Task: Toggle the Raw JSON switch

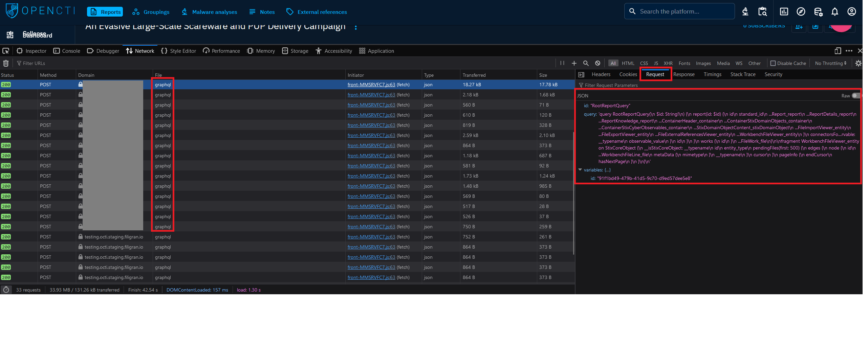Action: click(x=856, y=96)
